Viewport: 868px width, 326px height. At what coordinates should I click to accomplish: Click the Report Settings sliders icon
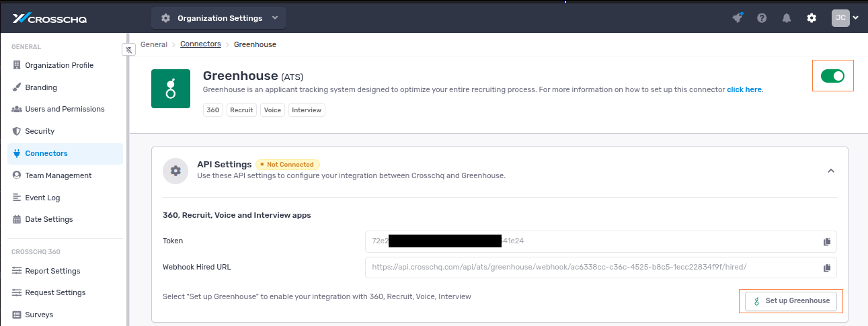coord(17,271)
